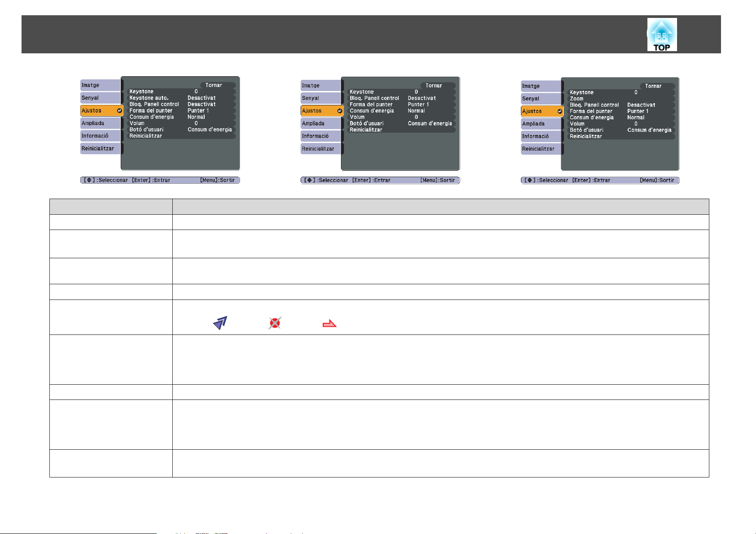
Task: Select Consum d'energia row in left menu
Action: coord(181,117)
